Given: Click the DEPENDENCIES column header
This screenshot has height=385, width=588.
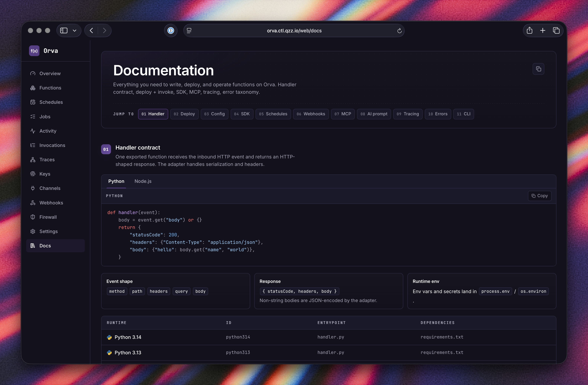Looking at the screenshot, I should click(437, 323).
